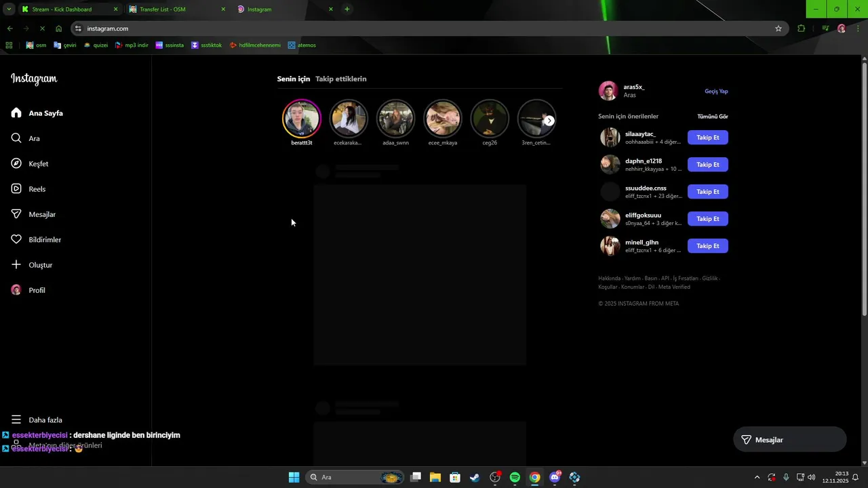Open Chrome profile avatar
The width and height of the screenshot is (868, 488).
coord(842,28)
